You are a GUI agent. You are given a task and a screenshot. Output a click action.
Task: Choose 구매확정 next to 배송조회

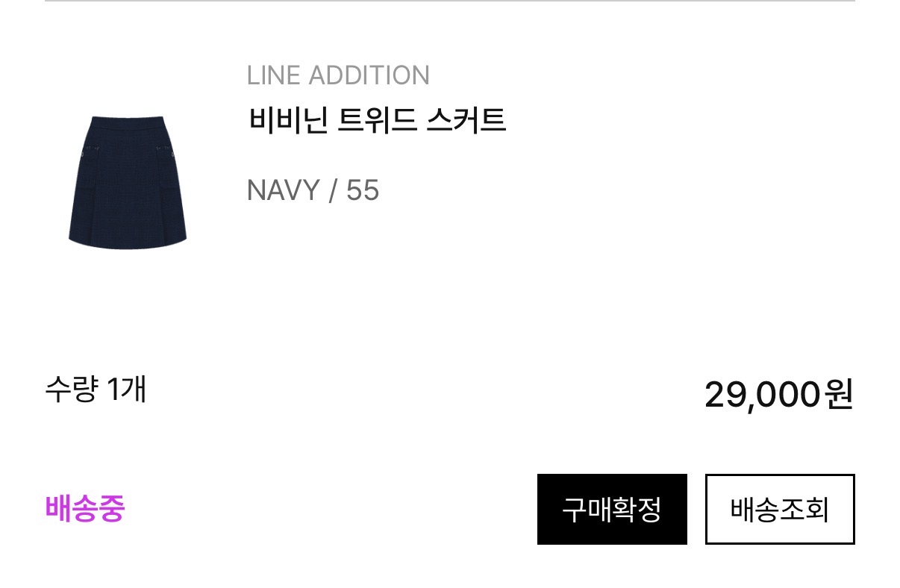coord(612,510)
